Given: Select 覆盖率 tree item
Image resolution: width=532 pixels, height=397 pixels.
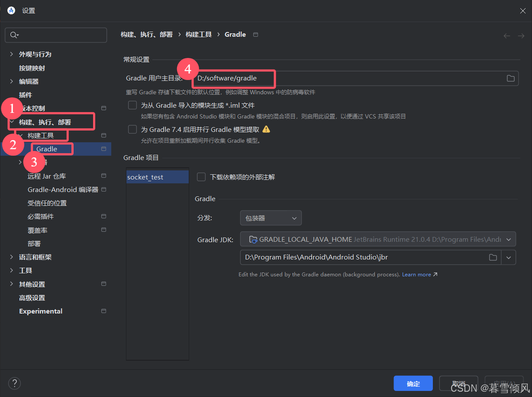Looking at the screenshot, I should (x=38, y=230).
